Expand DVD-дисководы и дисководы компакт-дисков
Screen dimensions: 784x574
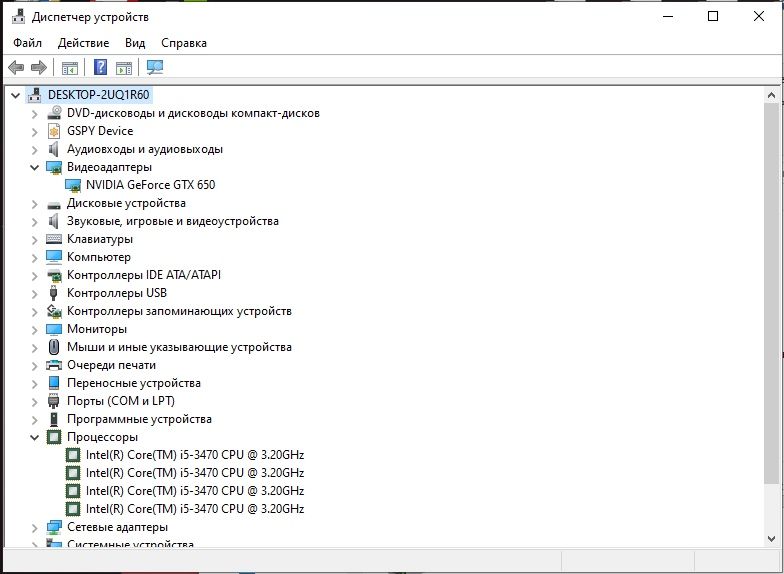[34, 114]
